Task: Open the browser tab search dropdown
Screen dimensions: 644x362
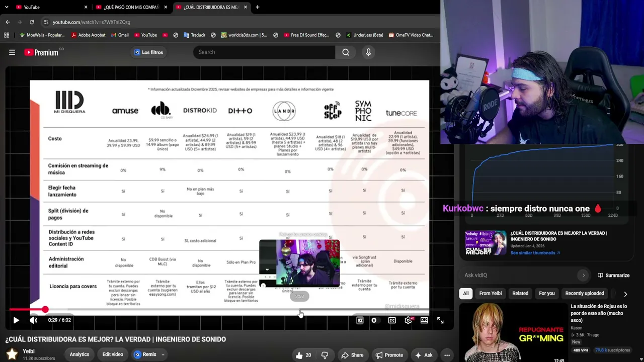Action: click(7, 7)
